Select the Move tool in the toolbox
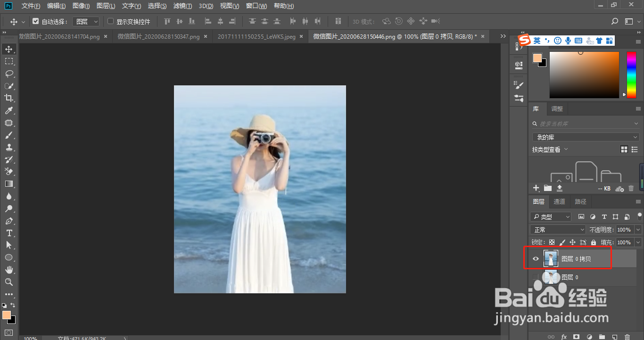 click(9, 49)
